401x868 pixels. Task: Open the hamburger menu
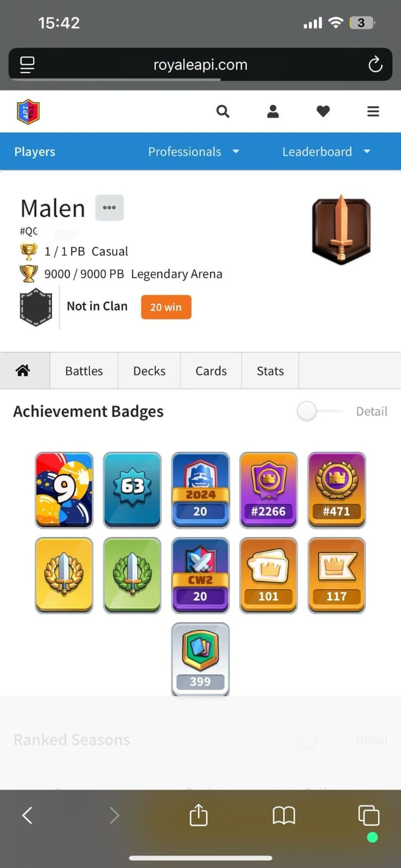[373, 111]
